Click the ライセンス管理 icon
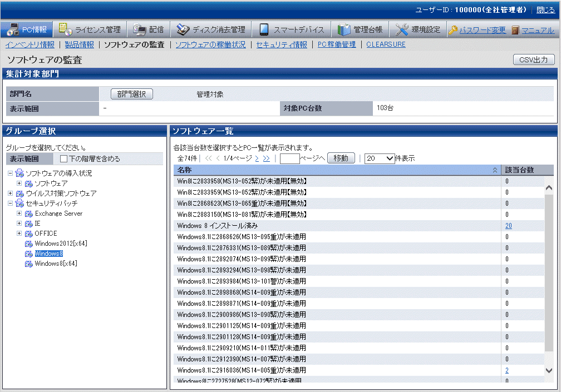The width and height of the screenshot is (561, 392). point(65,29)
